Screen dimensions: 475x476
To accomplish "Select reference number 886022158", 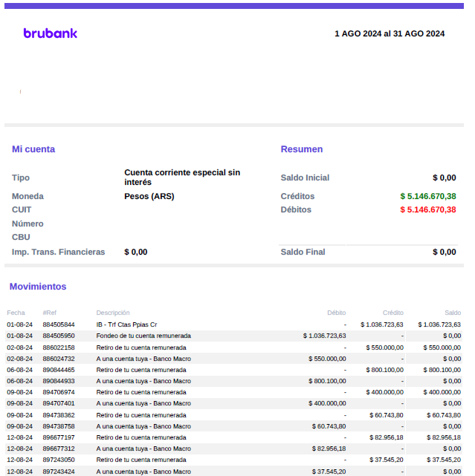I will pyautogui.click(x=59, y=348).
